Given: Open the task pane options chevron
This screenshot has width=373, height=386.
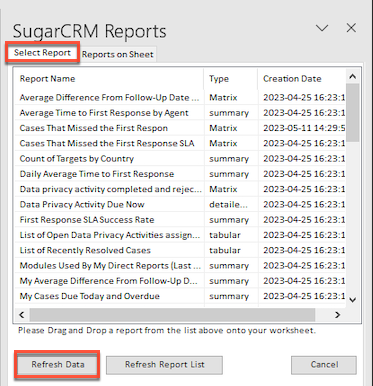Looking at the screenshot, I should point(322,28).
